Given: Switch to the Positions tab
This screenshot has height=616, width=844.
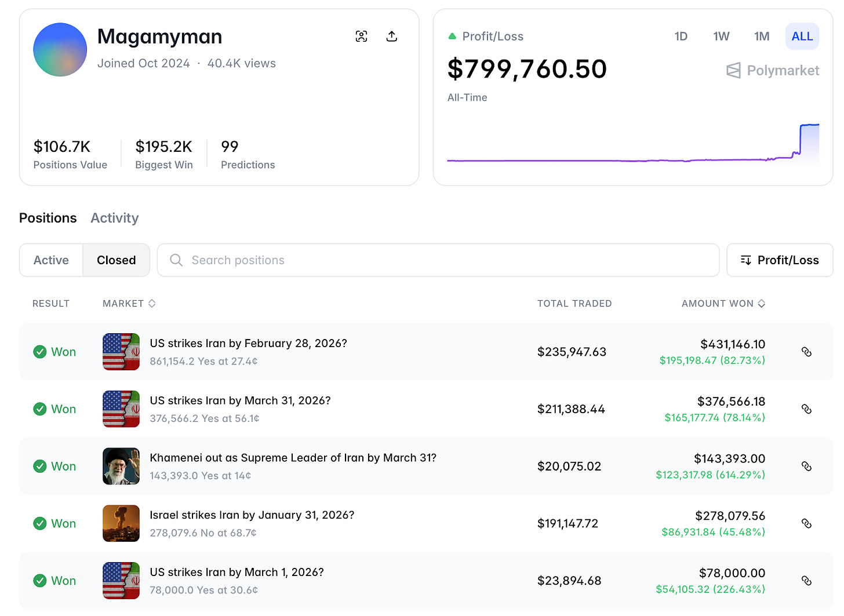Looking at the screenshot, I should coord(48,218).
